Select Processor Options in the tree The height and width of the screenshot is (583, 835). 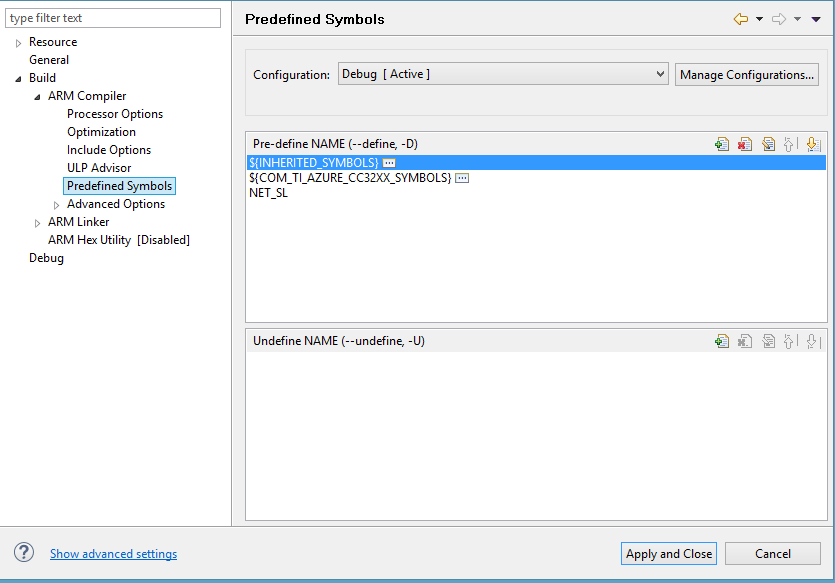(115, 114)
